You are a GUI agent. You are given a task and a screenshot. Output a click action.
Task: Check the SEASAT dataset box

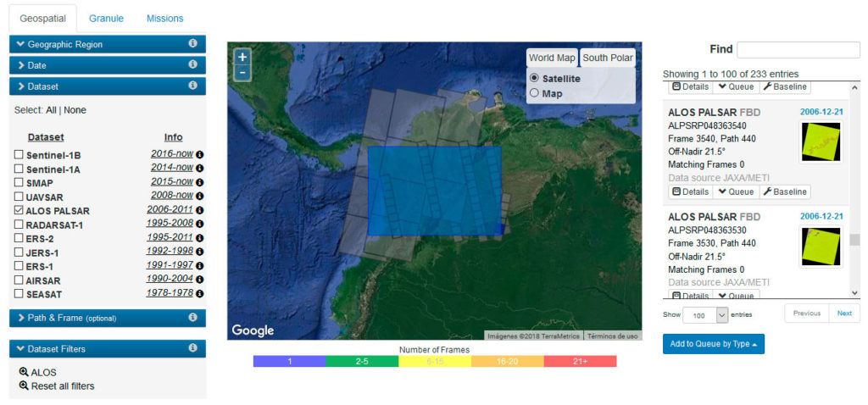(19, 294)
